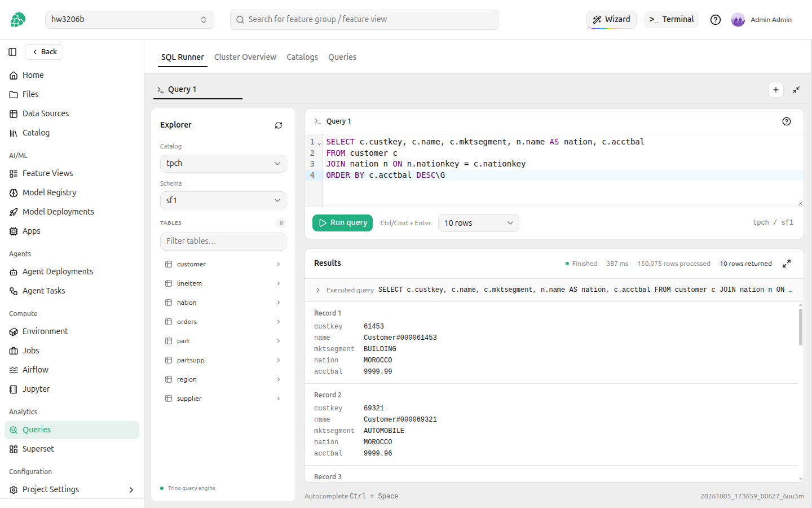Add a new query tab with plus
The height and width of the screenshot is (508, 812).
(776, 90)
